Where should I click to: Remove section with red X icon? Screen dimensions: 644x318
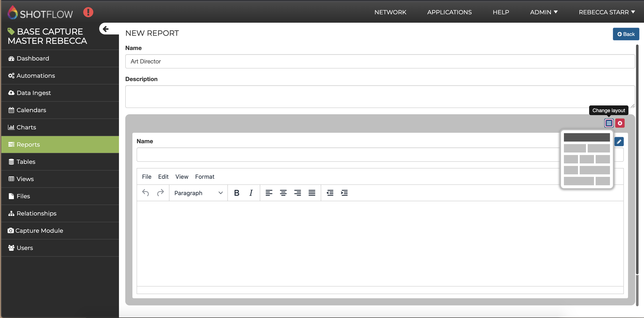(x=620, y=123)
